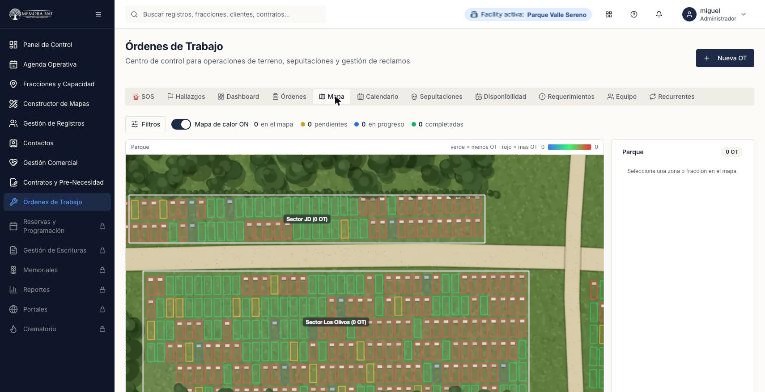The image size is (765, 392).
Task: Click lock icon beside Crematorio
Action: 102,329
